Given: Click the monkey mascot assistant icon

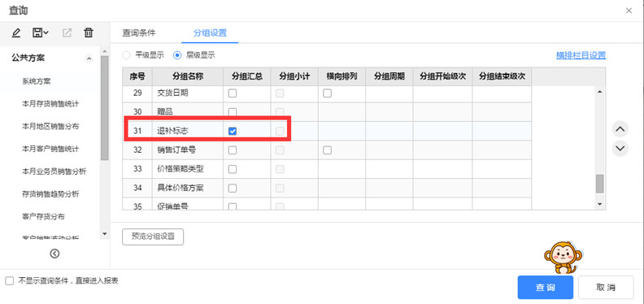Looking at the screenshot, I should pyautogui.click(x=563, y=257).
